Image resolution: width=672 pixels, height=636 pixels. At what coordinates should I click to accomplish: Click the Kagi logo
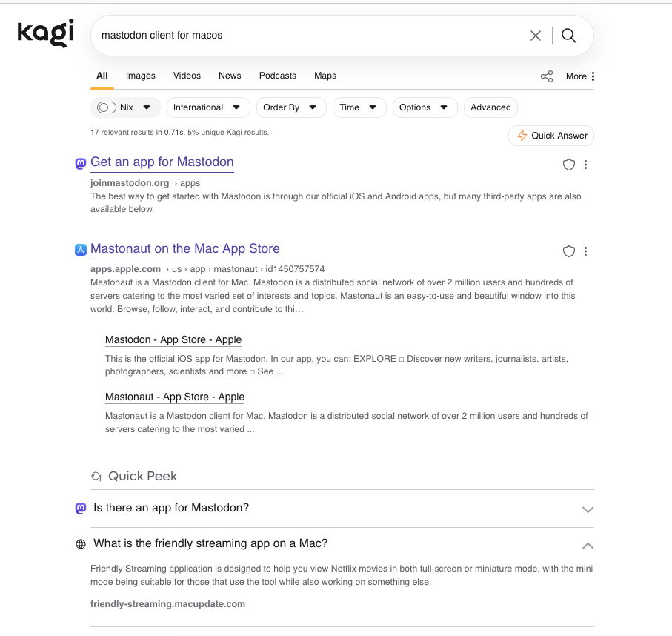coord(45,33)
